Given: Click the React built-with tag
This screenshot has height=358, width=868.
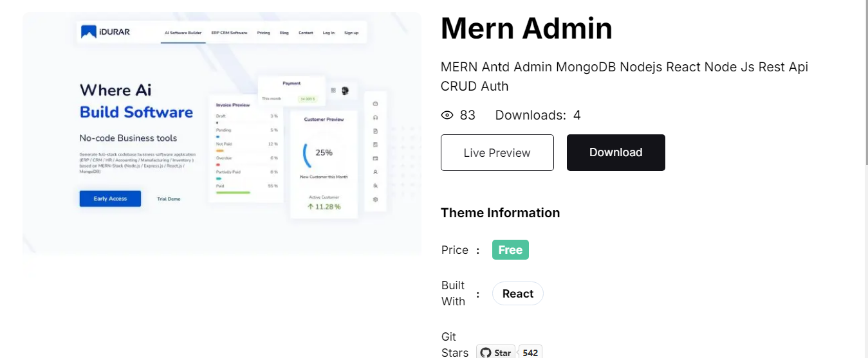Looking at the screenshot, I should pyautogui.click(x=518, y=294).
